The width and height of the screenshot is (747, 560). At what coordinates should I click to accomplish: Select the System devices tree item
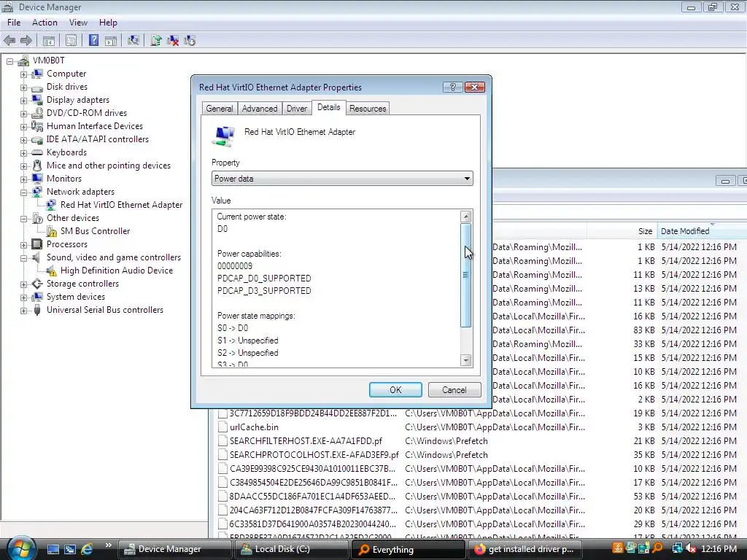pyautogui.click(x=75, y=297)
